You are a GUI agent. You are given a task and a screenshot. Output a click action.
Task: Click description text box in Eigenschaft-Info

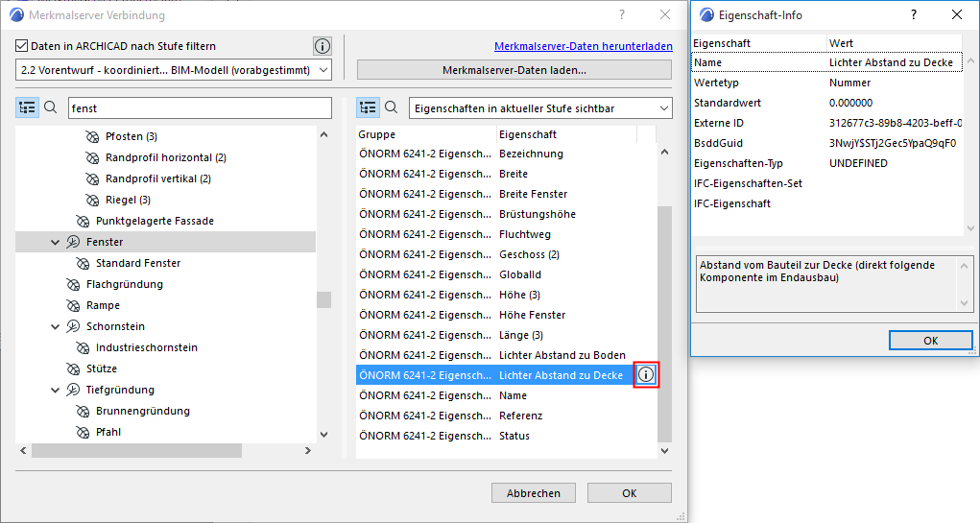tap(834, 284)
